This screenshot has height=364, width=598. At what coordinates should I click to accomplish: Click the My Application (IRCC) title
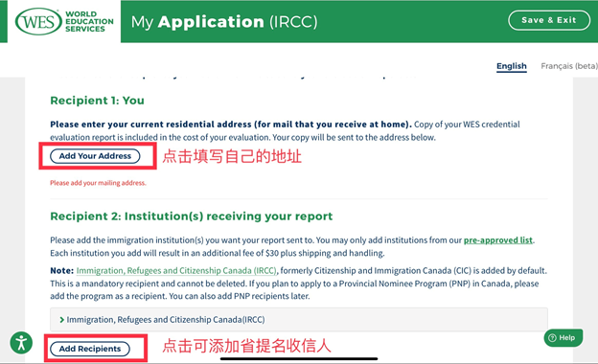point(224,22)
